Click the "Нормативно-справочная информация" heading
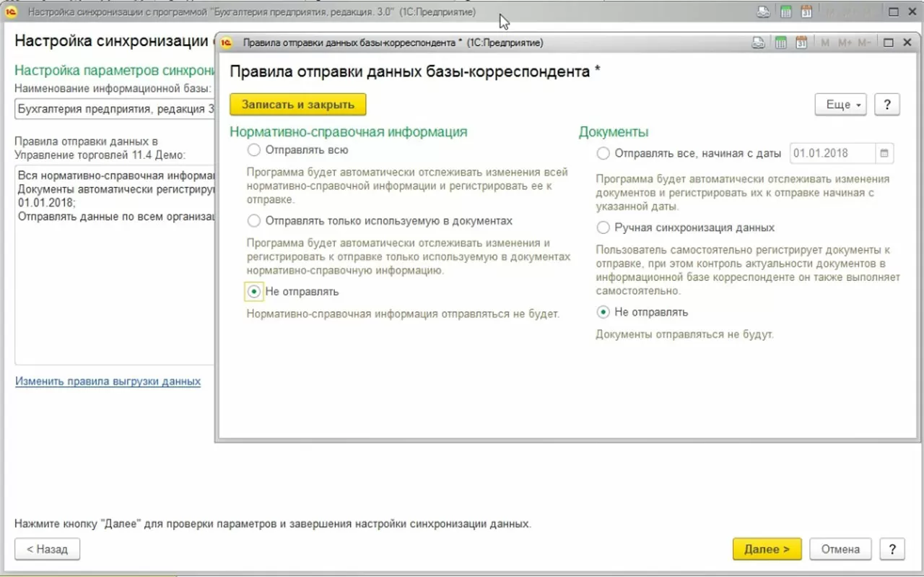924x577 pixels. point(349,131)
